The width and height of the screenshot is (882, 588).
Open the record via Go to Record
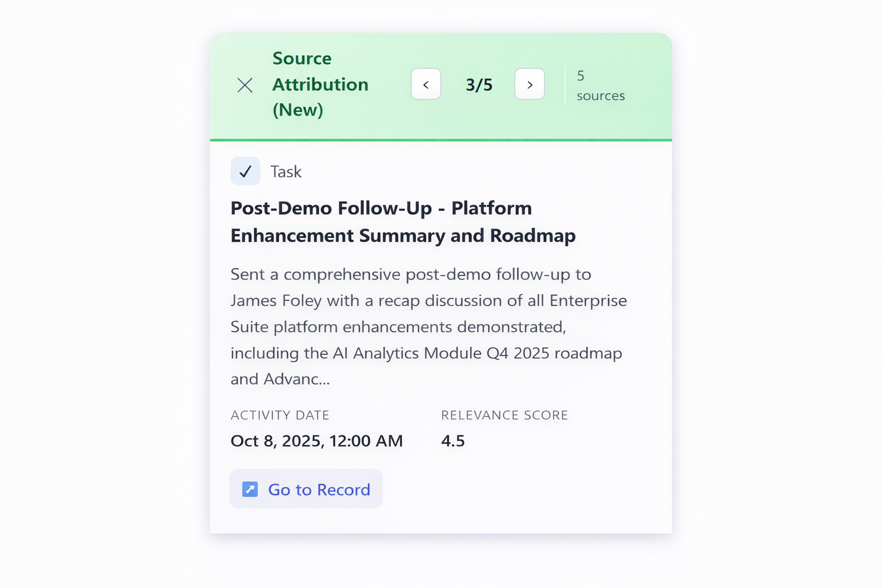tap(319, 489)
